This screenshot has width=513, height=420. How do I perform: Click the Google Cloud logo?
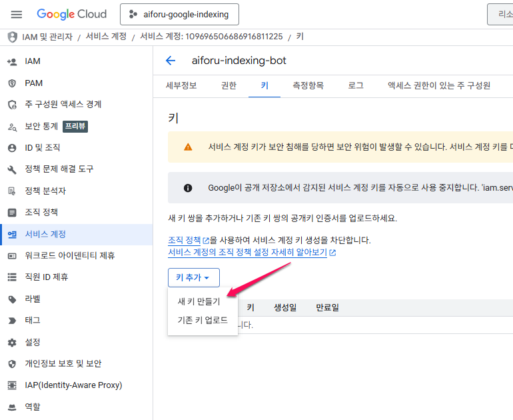tap(71, 14)
